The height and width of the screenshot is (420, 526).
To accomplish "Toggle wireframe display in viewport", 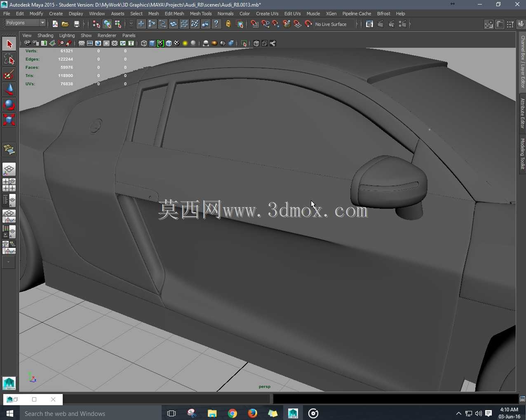I will [144, 43].
